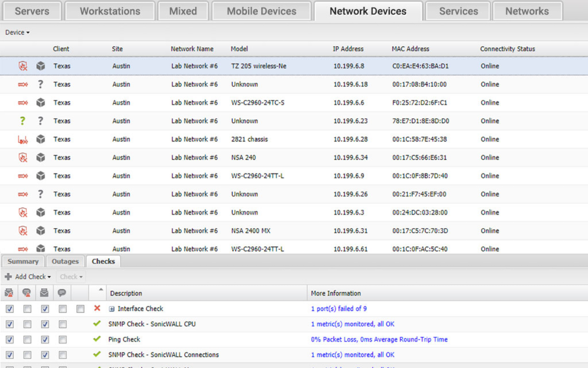Click the firewall status icon for 10.199.6.3
This screenshot has width=588, height=368.
point(23,212)
